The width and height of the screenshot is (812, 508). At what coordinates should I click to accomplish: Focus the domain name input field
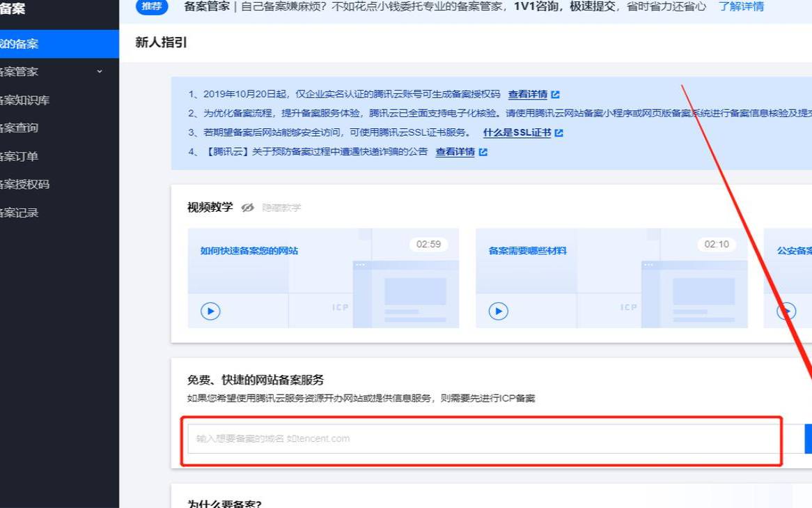click(484, 438)
